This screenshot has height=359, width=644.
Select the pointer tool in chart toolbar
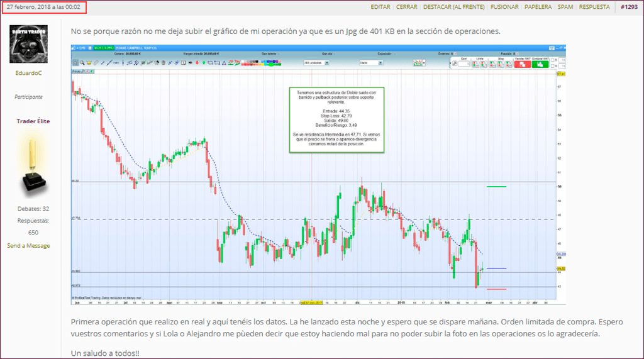click(75, 63)
